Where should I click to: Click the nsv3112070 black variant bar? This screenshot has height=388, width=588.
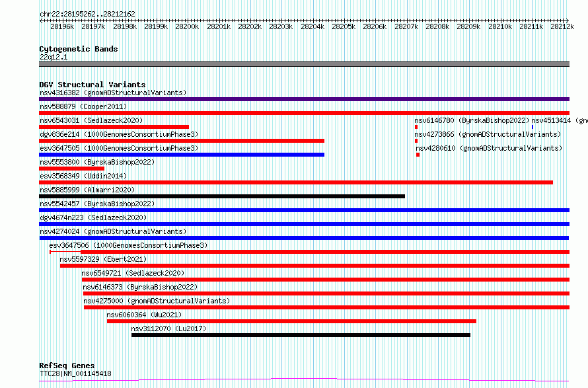[x=301, y=335]
